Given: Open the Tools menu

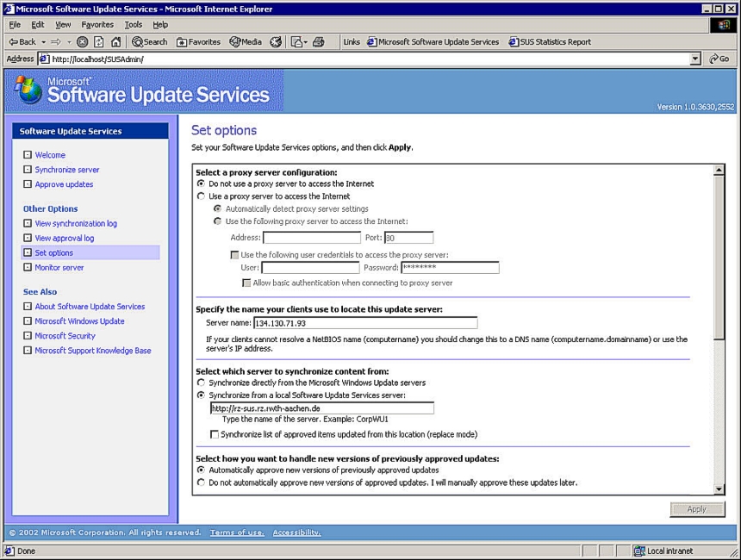Looking at the screenshot, I should 134,25.
